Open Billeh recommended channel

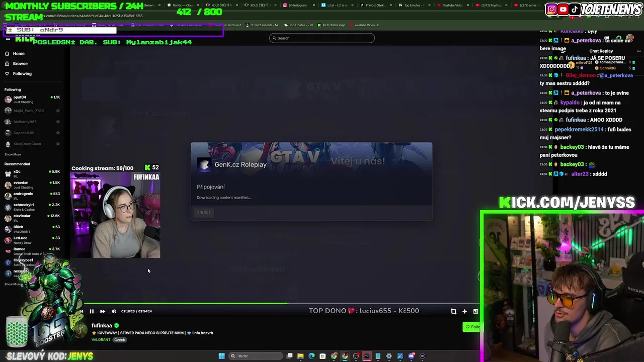point(32,229)
